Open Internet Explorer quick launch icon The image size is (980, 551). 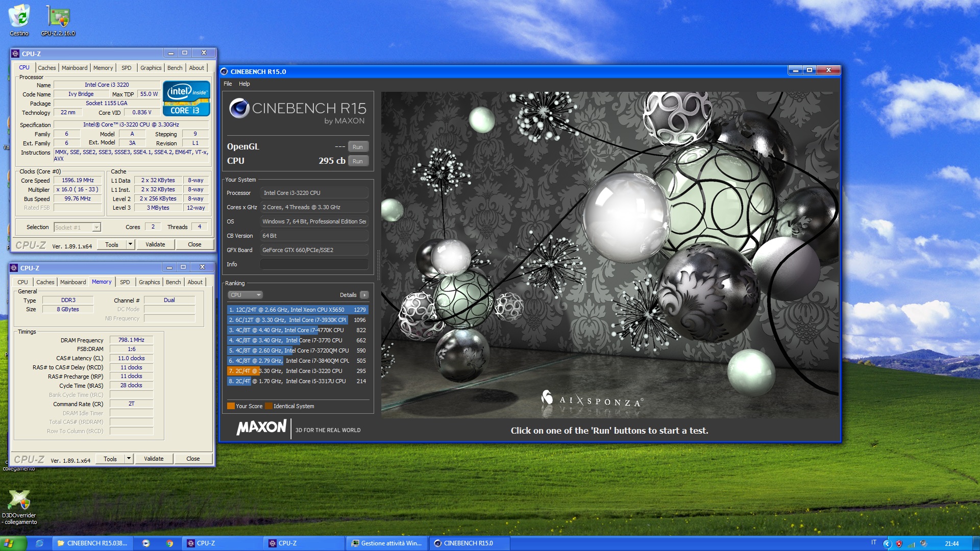click(39, 543)
